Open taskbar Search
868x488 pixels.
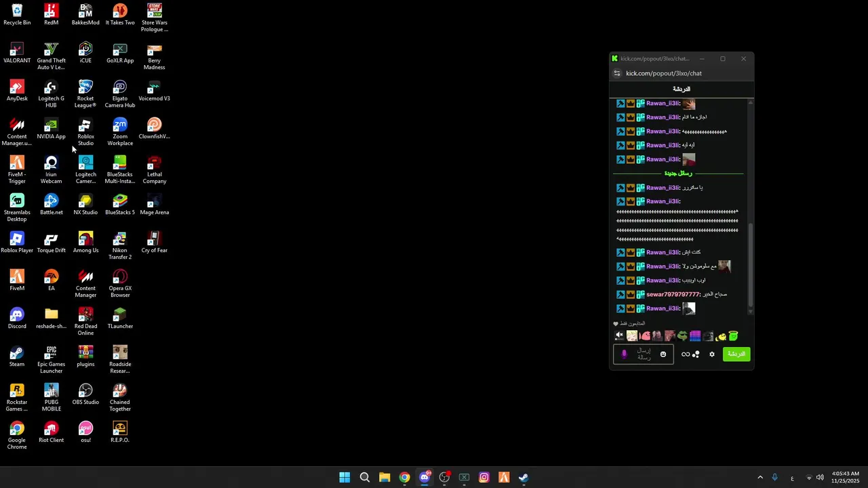point(365,478)
